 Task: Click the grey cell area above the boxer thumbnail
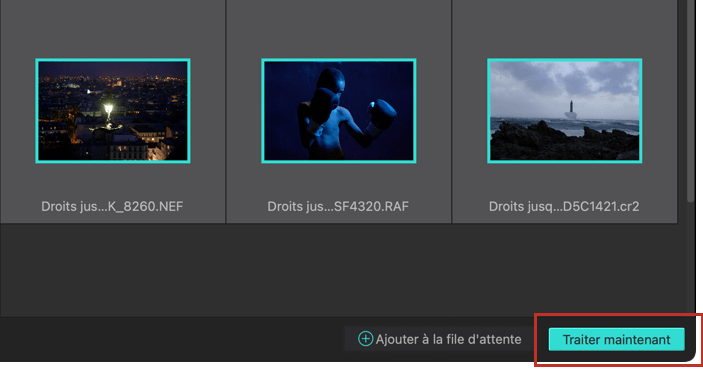click(338, 29)
